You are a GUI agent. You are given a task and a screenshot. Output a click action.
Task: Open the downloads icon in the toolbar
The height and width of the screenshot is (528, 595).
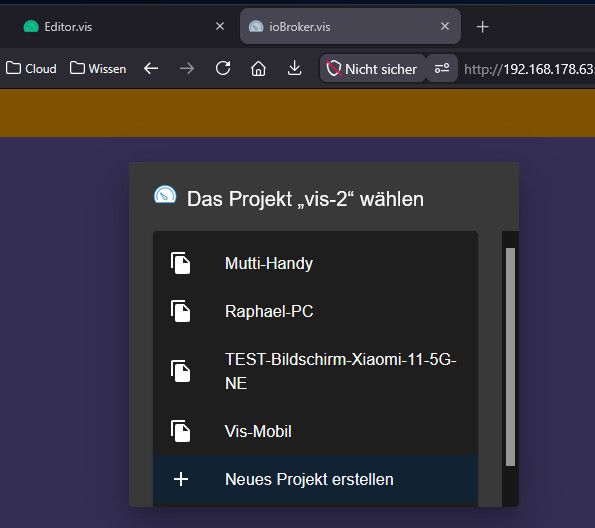[294, 69]
